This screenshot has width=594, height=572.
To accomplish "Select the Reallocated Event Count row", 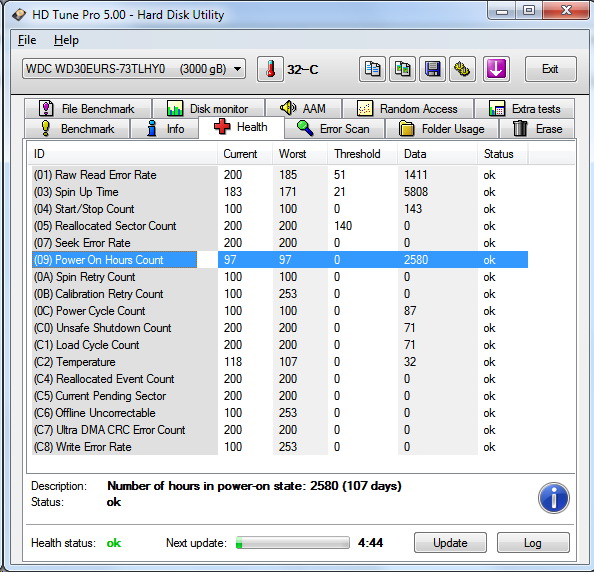I will point(280,379).
